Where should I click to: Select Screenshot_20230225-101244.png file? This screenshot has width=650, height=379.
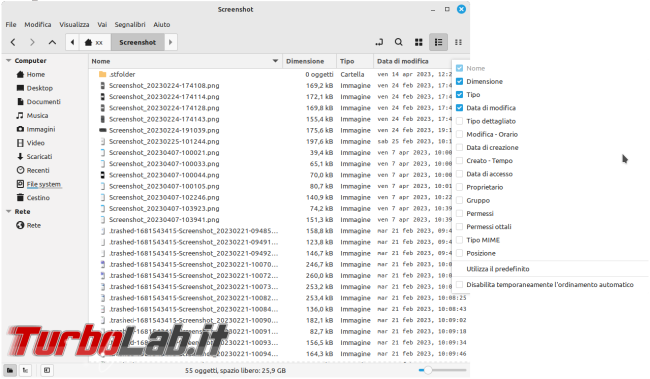coord(164,141)
